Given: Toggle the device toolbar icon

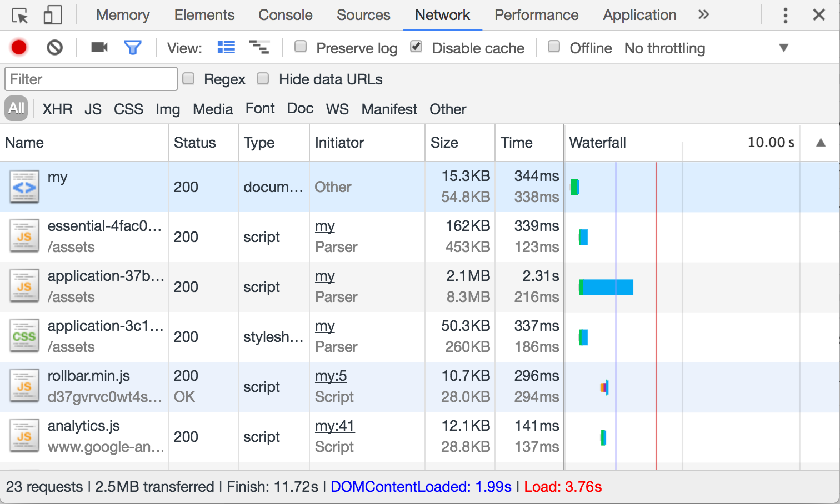Looking at the screenshot, I should 53,16.
